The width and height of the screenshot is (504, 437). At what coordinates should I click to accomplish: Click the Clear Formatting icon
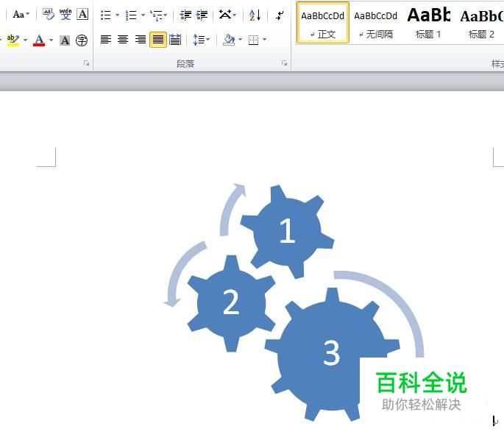49,14
